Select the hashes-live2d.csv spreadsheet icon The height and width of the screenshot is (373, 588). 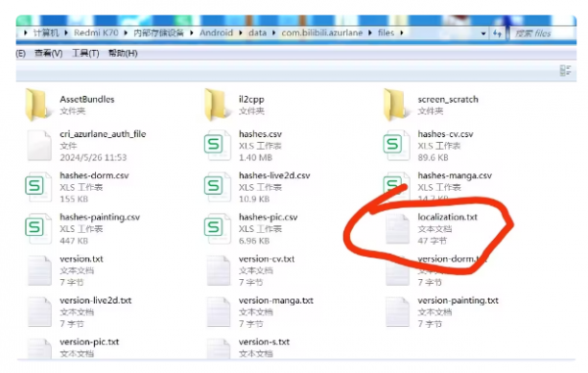click(x=217, y=186)
